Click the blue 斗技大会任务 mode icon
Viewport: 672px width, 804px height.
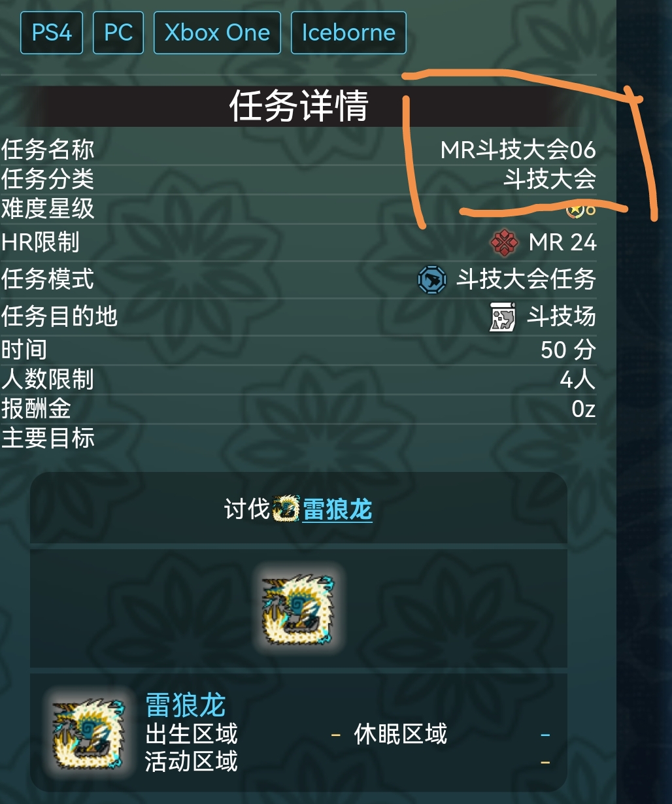[x=432, y=280]
